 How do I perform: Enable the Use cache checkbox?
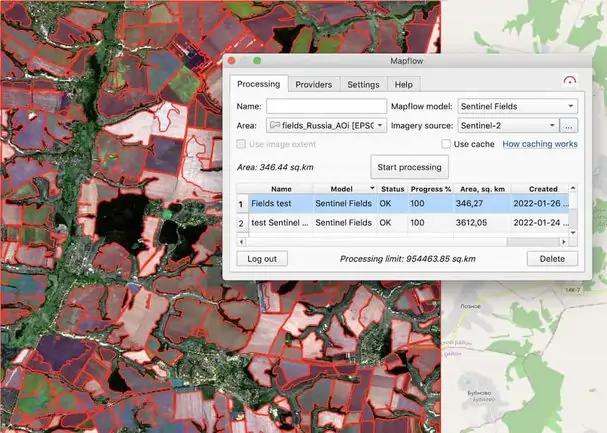click(446, 144)
